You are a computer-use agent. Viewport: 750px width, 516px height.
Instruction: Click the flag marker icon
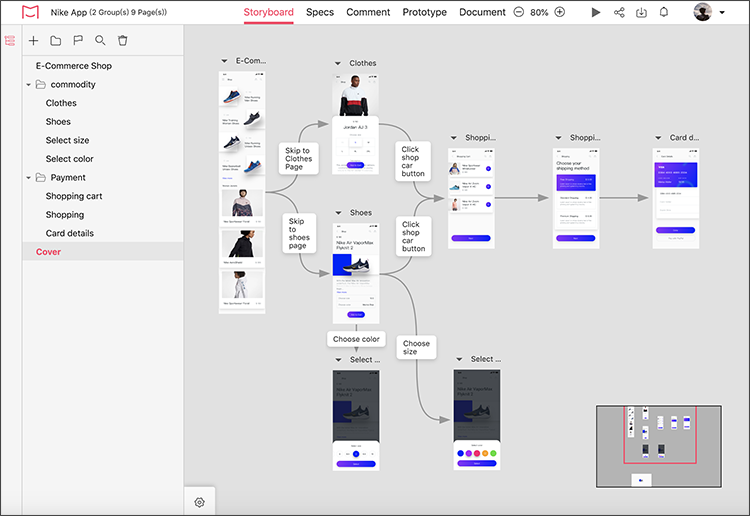78,41
